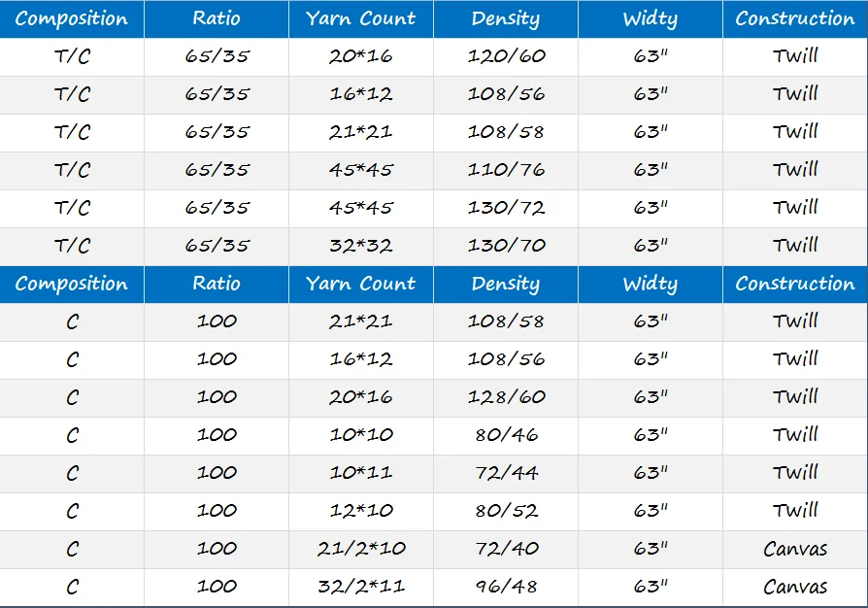Select the 130/70 density cell
The width and height of the screenshot is (868, 608).
(x=506, y=246)
